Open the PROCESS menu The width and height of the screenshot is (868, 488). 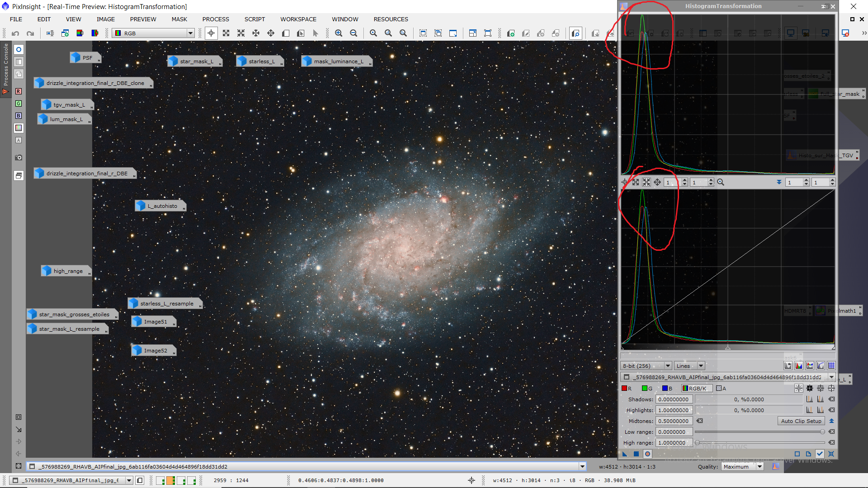(x=216, y=19)
